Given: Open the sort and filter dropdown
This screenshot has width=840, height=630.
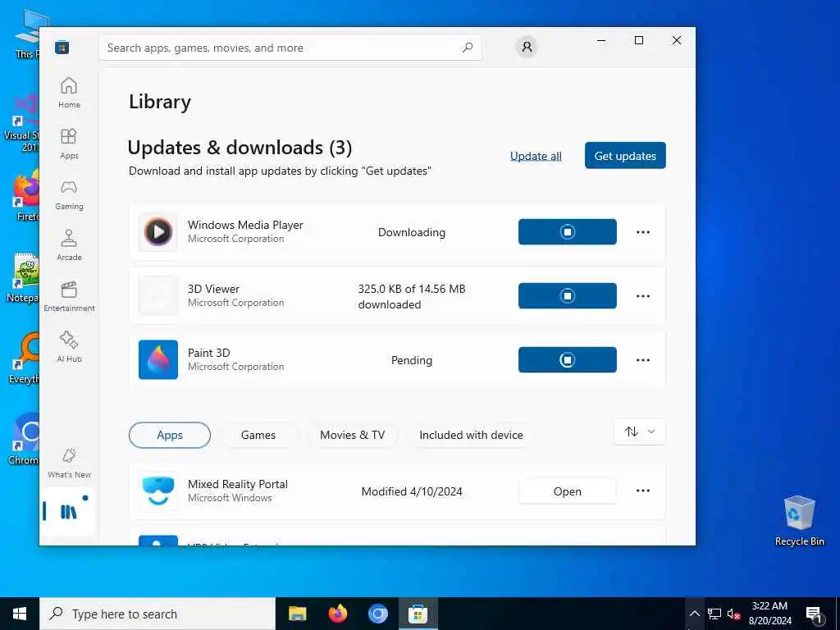Looking at the screenshot, I should tap(640, 431).
